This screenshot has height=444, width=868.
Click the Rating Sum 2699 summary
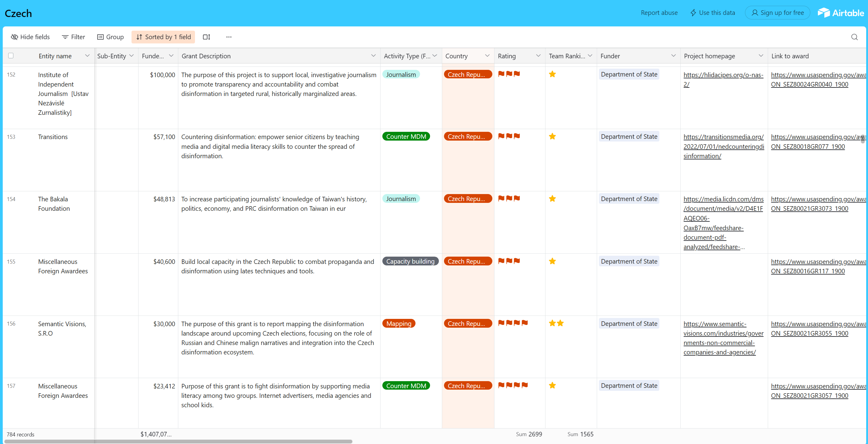(x=529, y=434)
